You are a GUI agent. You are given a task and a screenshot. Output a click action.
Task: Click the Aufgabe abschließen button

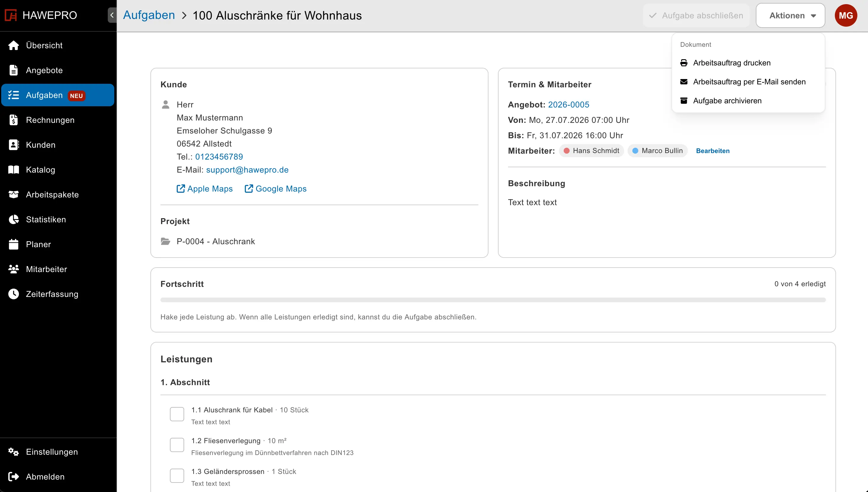[x=696, y=16]
